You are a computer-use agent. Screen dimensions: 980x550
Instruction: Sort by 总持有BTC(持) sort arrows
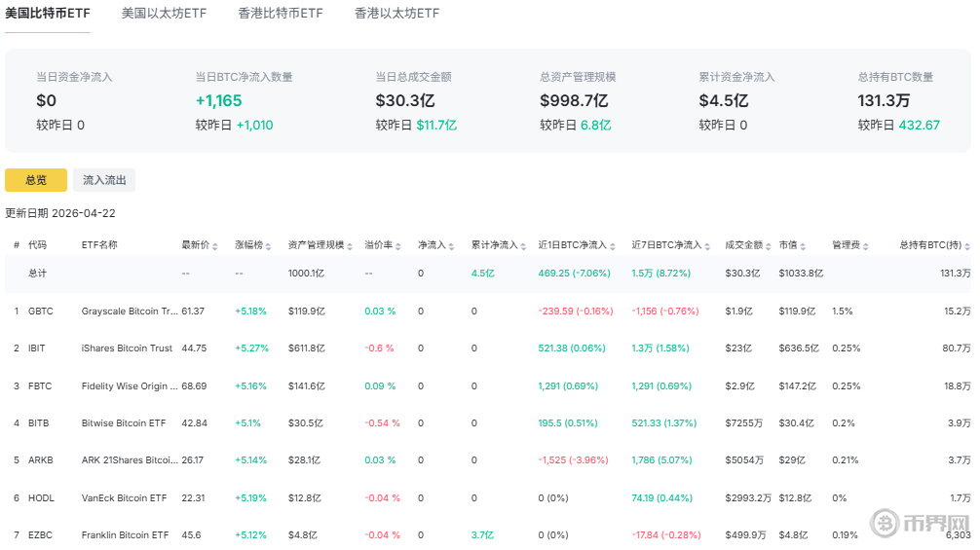967,246
